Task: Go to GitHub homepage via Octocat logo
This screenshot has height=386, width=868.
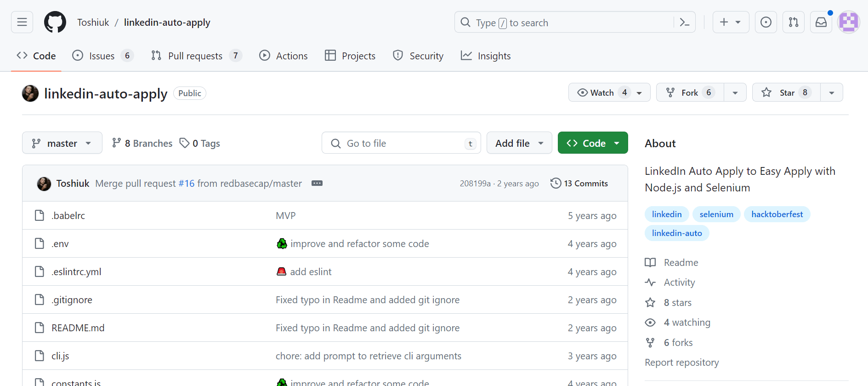Action: [x=55, y=22]
